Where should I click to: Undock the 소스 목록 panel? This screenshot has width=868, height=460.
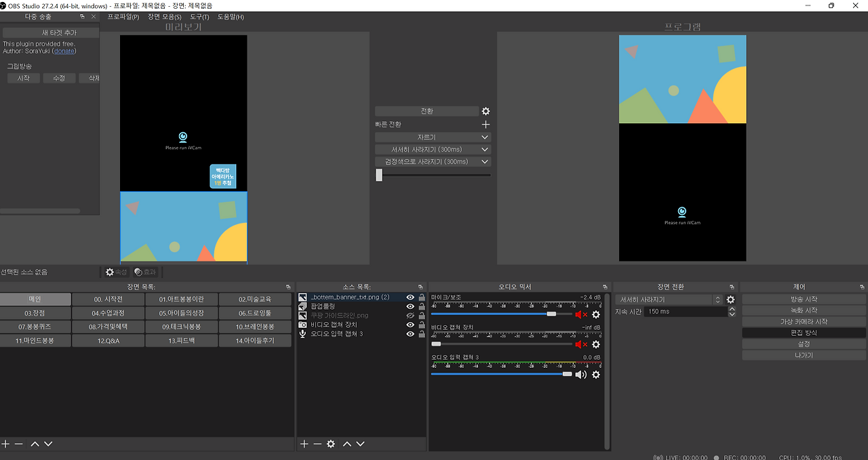421,287
